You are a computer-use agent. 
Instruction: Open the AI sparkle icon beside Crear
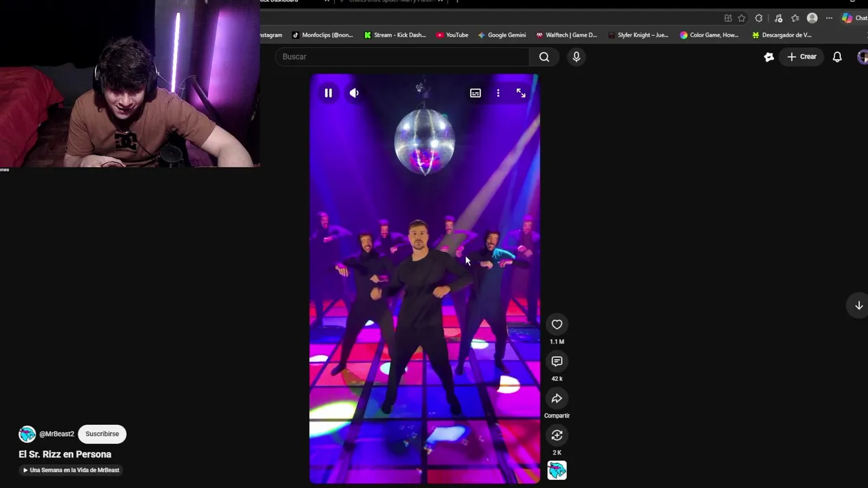(x=769, y=57)
